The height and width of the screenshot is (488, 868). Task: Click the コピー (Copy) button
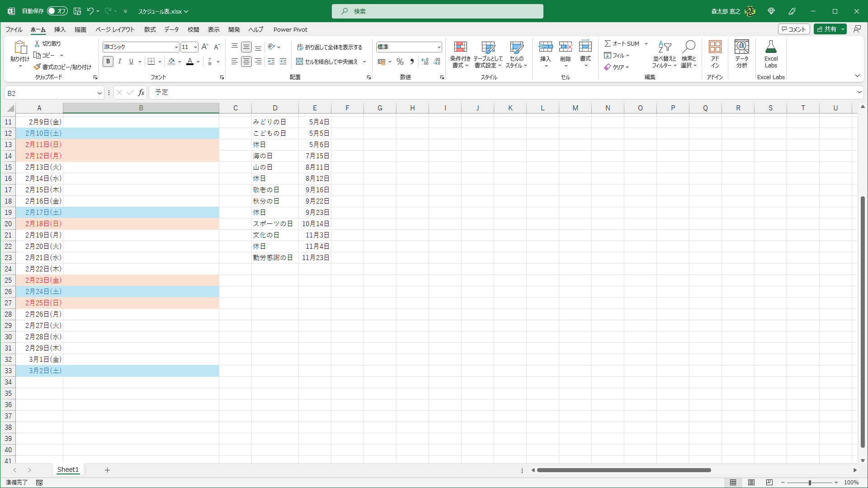pyautogui.click(x=45, y=55)
